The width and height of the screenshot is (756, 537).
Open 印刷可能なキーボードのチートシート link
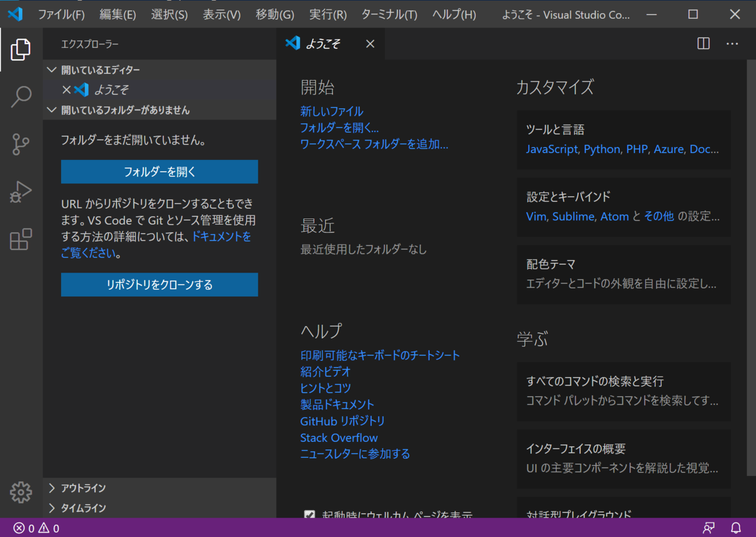381,356
